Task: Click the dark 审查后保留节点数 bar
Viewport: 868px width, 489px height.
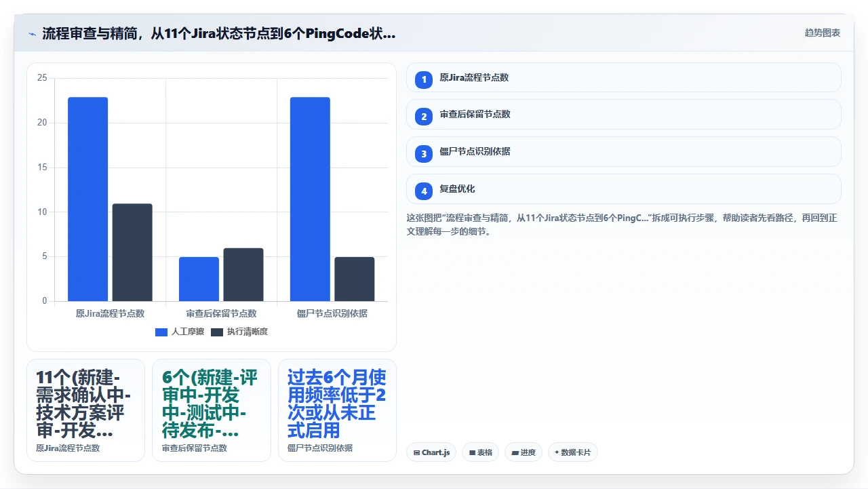Action: [x=243, y=275]
